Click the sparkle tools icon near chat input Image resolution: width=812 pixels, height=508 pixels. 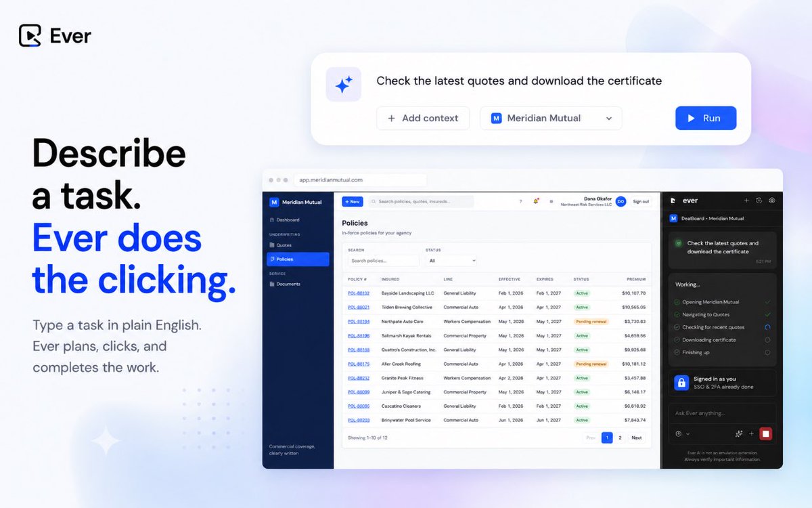[739, 433]
